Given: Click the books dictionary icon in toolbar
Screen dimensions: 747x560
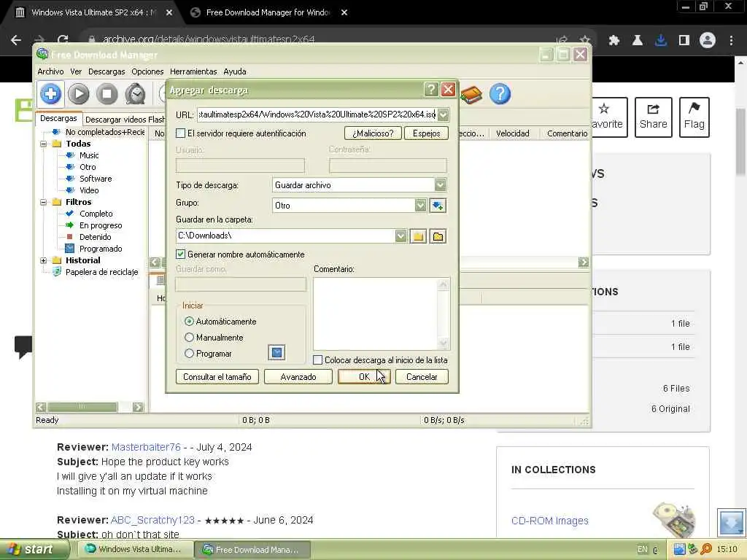Looking at the screenshot, I should [471, 94].
